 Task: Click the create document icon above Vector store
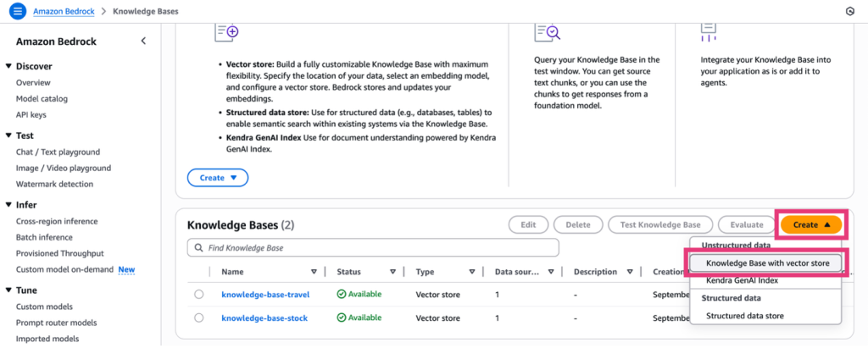click(226, 31)
